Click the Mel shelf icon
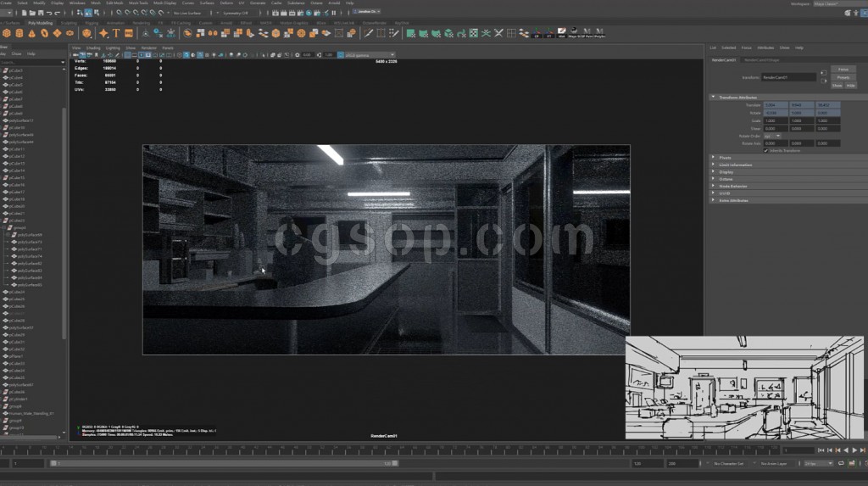Screen dimensions: 868x486 (x=561, y=33)
